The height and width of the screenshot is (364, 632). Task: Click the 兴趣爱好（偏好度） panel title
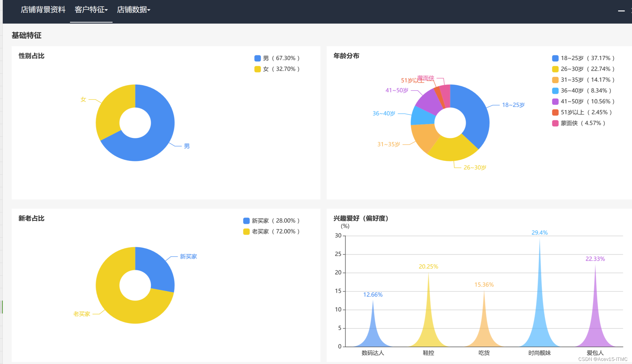point(361,218)
